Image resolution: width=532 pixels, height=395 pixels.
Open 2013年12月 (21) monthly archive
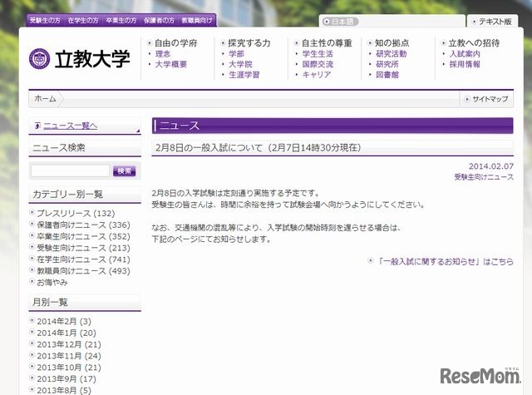[69, 344]
